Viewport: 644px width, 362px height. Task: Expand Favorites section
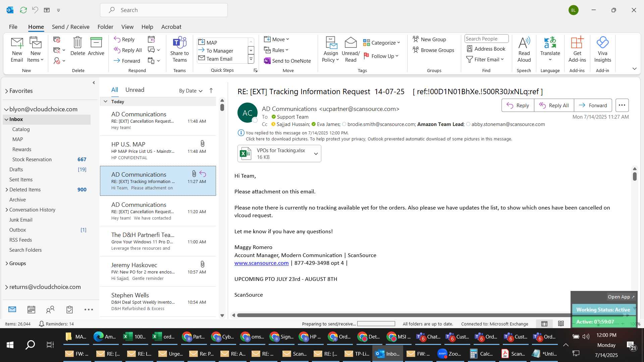[6, 91]
